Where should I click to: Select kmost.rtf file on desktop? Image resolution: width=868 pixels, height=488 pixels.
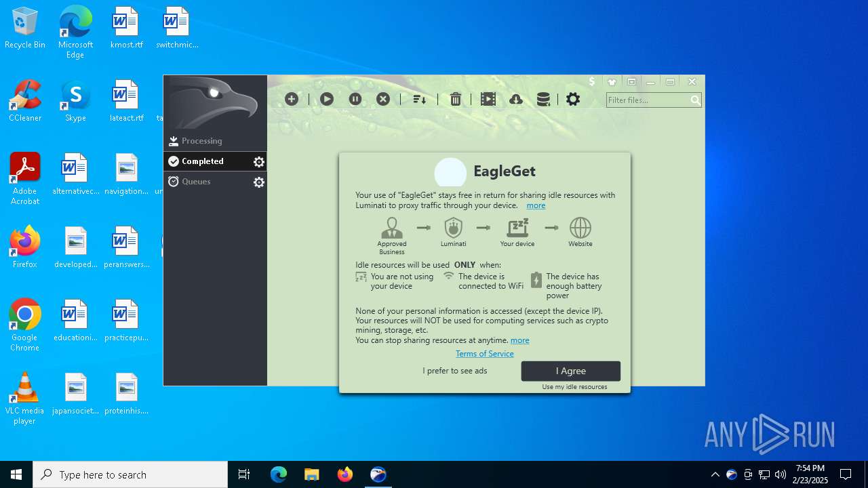point(126,28)
